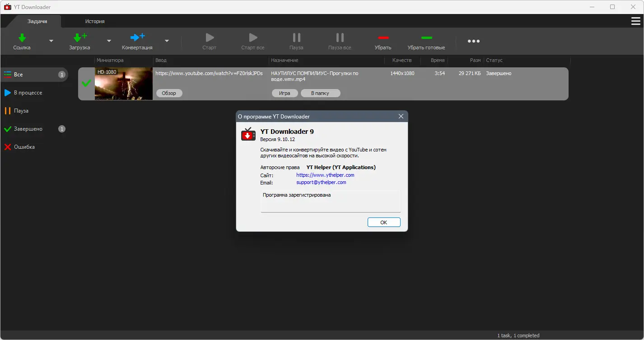The height and width of the screenshot is (340, 644).
Task: Open the three-dots more options button
Action: tap(474, 41)
